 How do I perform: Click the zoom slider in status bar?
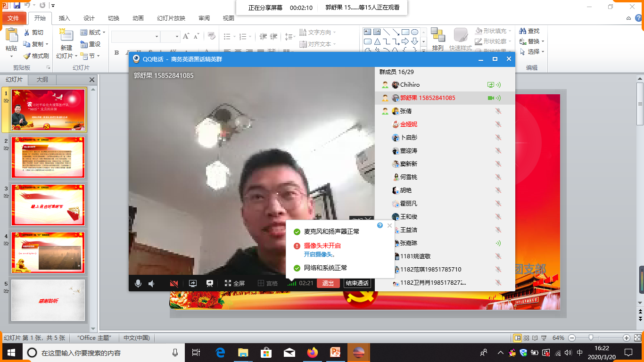(x=591, y=338)
